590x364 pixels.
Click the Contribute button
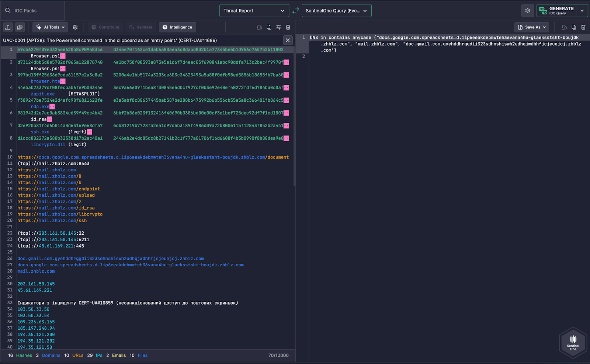coord(105,27)
